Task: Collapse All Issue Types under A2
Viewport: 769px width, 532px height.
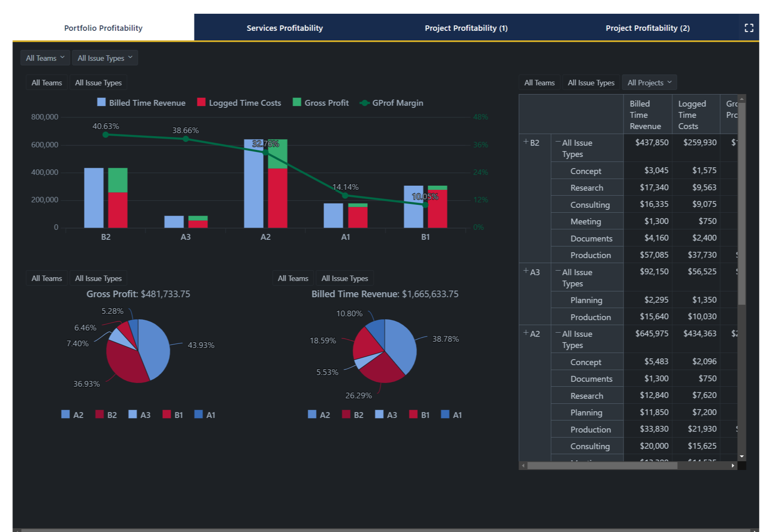Action: tap(558, 332)
